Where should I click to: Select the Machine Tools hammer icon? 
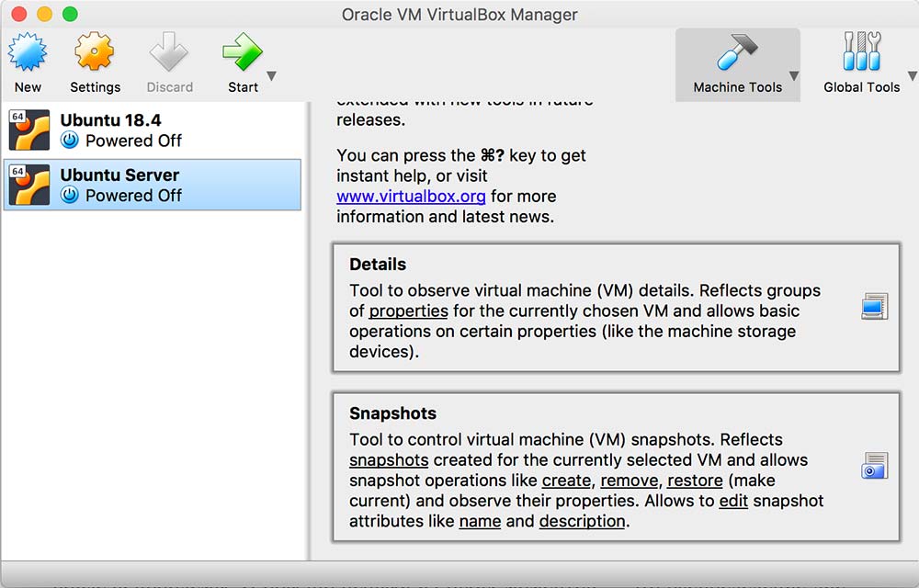pos(737,54)
